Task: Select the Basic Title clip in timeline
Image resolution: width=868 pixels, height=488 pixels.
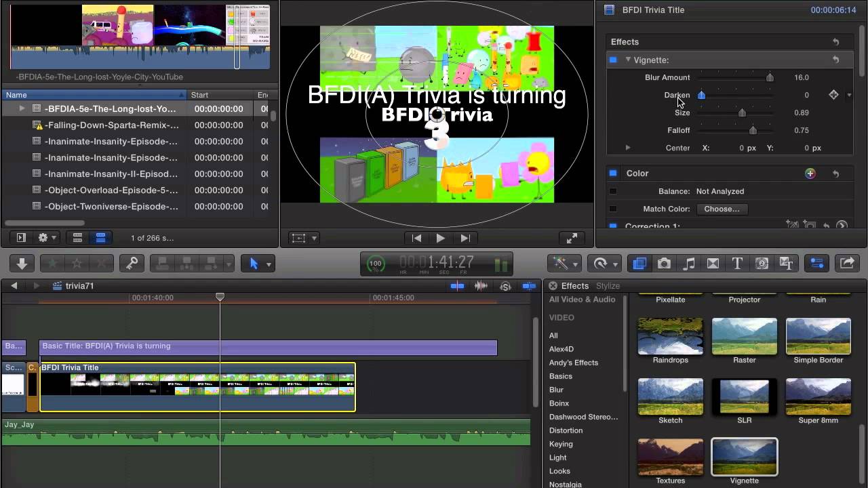Action: tap(268, 347)
